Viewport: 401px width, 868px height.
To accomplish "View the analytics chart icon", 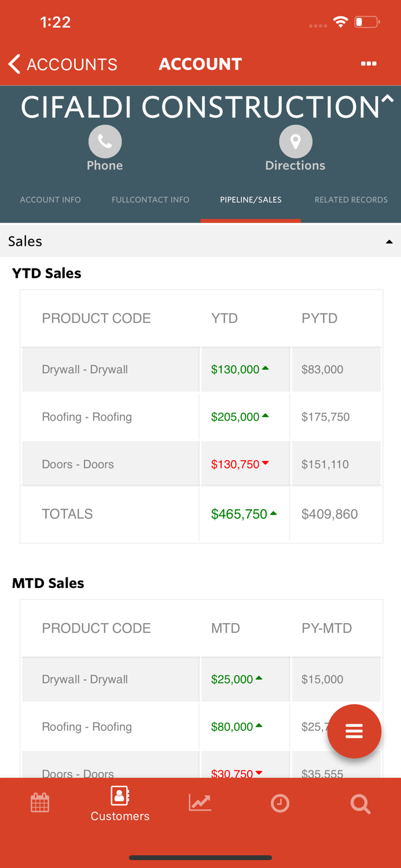I will [x=200, y=803].
